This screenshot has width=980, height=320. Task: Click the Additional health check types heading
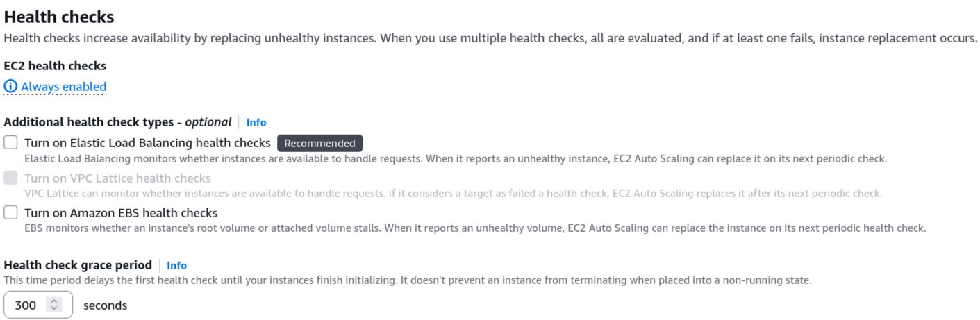pos(118,122)
